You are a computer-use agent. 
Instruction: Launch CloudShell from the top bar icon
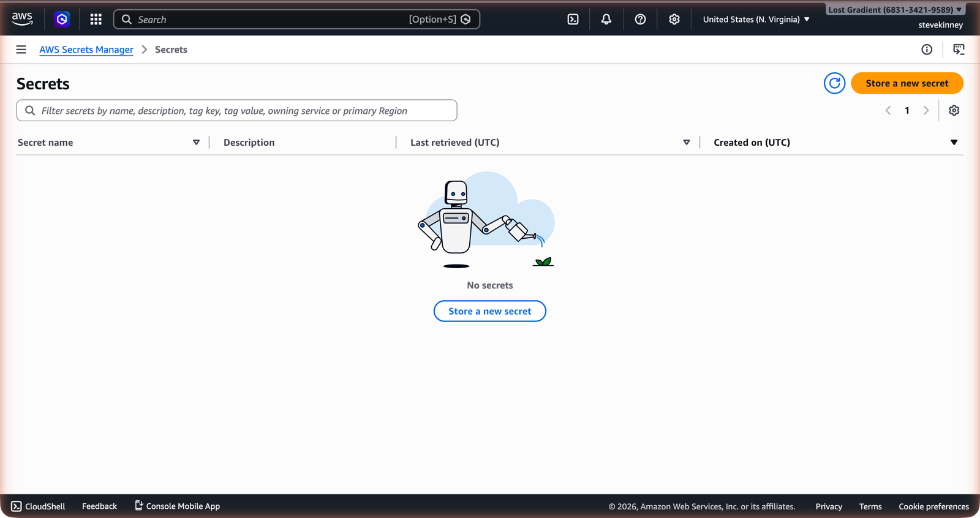click(x=573, y=20)
